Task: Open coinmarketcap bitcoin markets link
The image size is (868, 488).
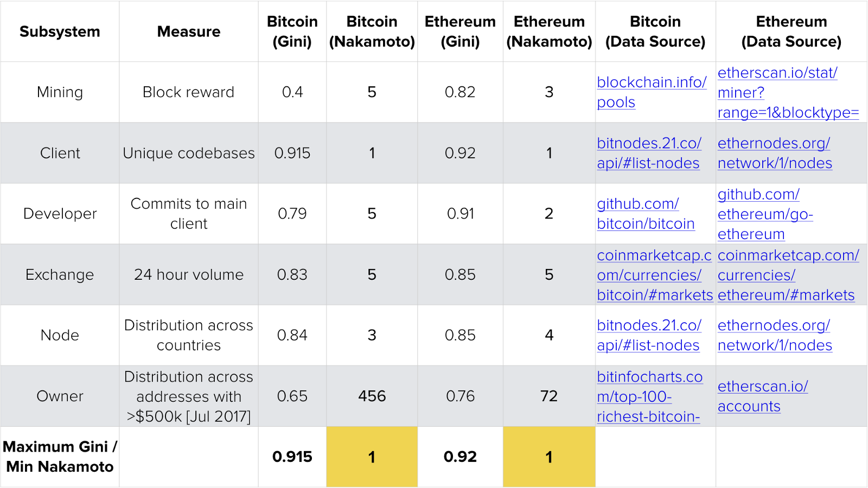Action: click(x=654, y=255)
